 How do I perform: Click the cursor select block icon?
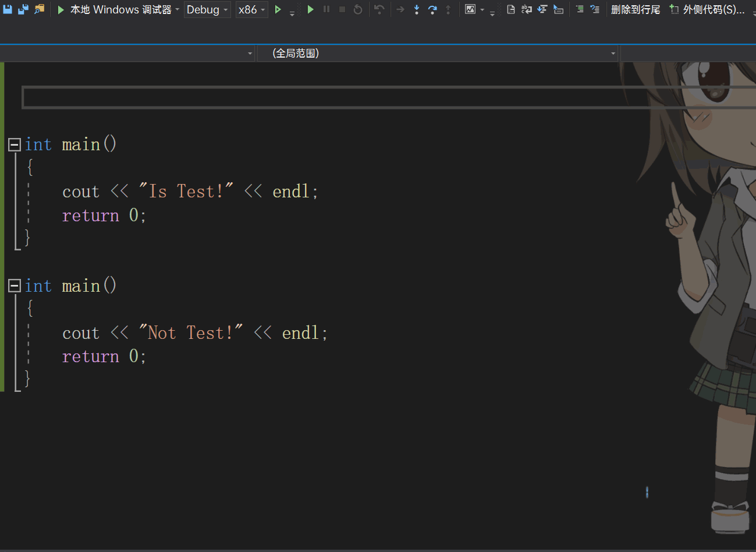(x=559, y=9)
